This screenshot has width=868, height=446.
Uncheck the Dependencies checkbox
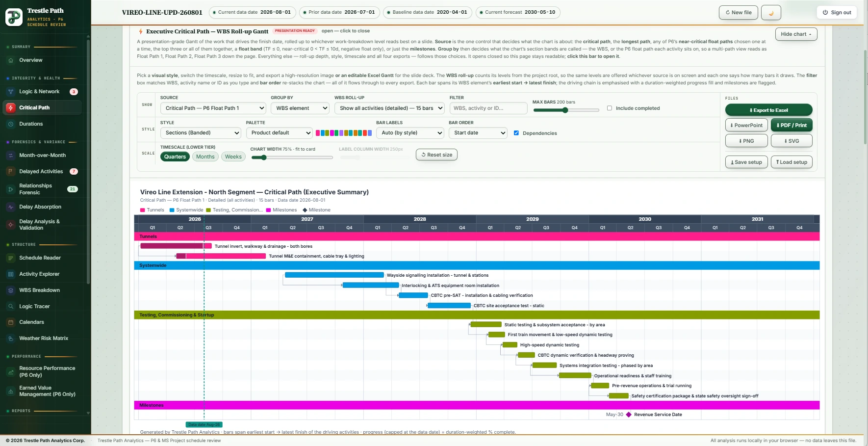tap(516, 133)
